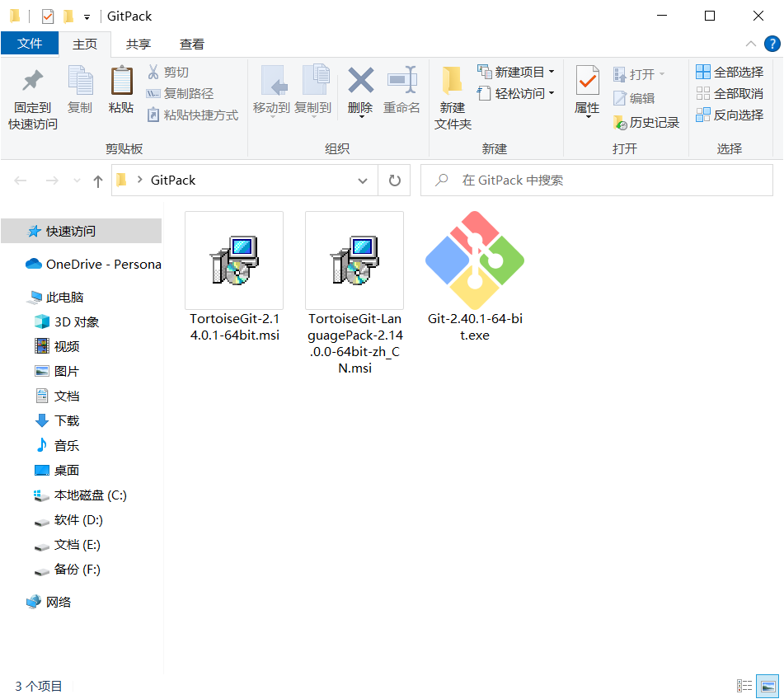Screen dimensions: 784x699
Task: Switch to large icons view mode
Action: pyautogui.click(x=768, y=686)
